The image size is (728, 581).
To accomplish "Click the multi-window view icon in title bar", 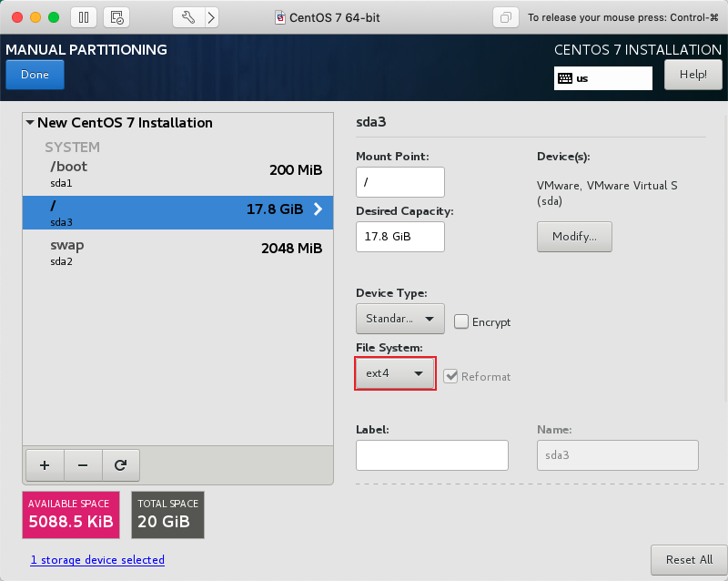I will coord(506,17).
